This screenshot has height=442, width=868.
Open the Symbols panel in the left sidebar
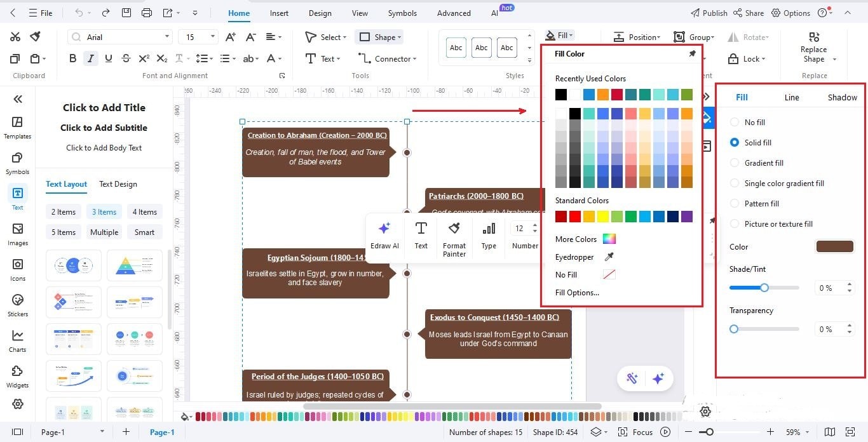pyautogui.click(x=17, y=161)
